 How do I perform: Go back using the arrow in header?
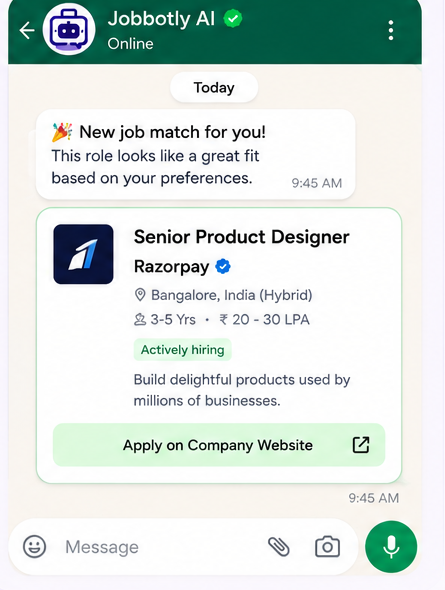(27, 30)
